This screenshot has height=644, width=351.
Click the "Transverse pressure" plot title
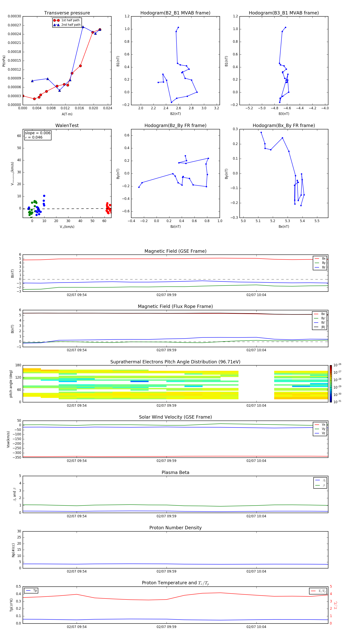(x=67, y=13)
